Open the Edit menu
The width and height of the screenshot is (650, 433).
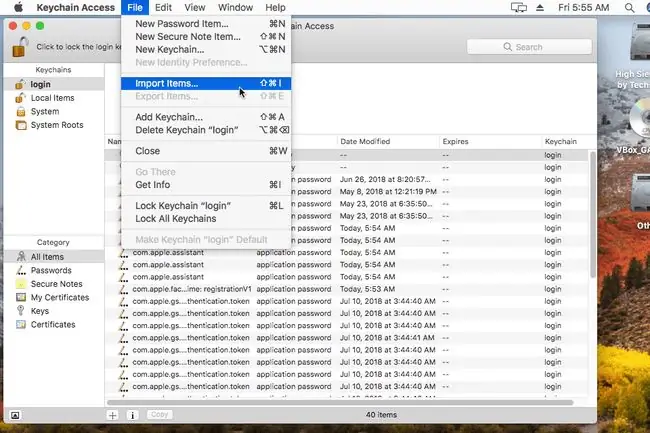(163, 7)
